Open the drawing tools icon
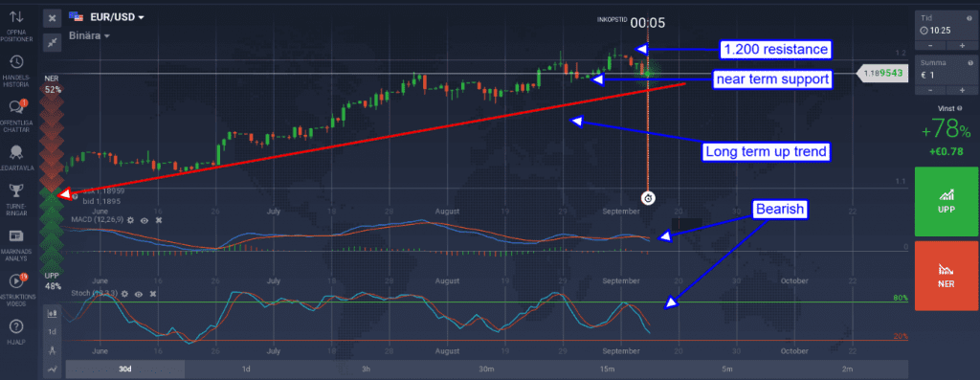The height and width of the screenshot is (380, 980). coord(53,350)
